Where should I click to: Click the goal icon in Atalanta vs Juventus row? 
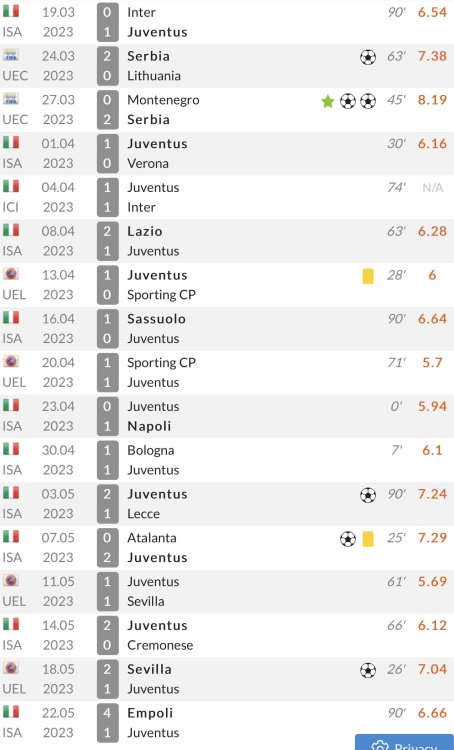click(x=348, y=539)
